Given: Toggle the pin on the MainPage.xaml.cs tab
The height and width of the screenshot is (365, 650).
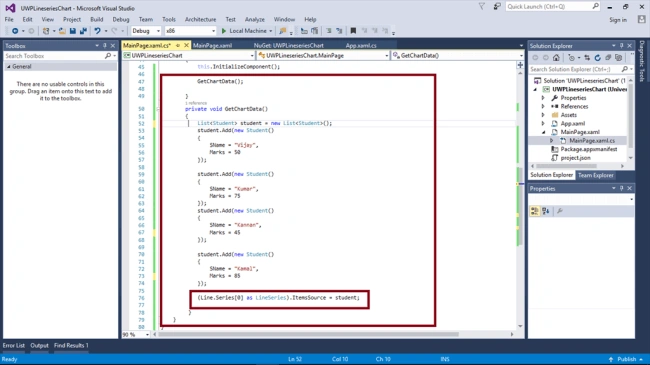Looking at the screenshot, I should tap(178, 46).
